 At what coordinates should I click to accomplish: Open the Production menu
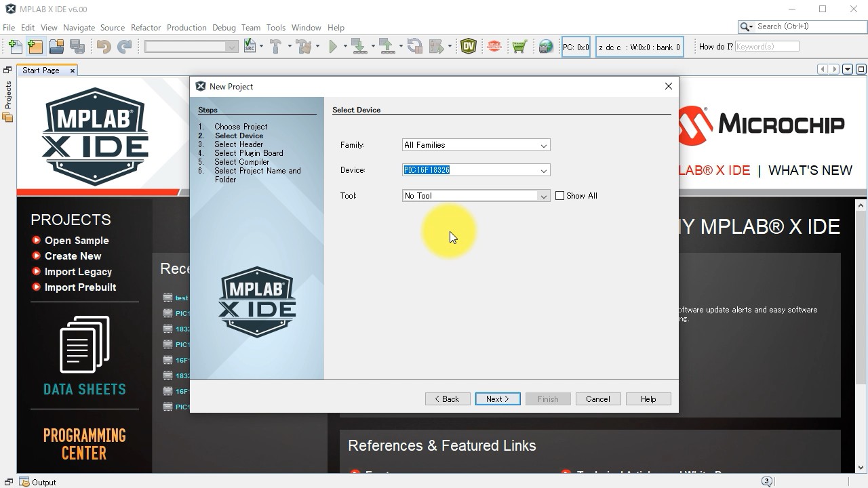(x=186, y=28)
